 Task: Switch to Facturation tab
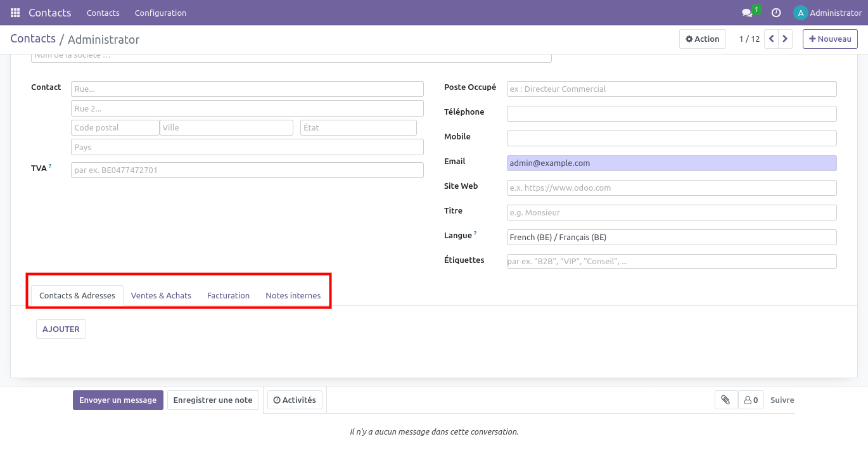(x=228, y=295)
